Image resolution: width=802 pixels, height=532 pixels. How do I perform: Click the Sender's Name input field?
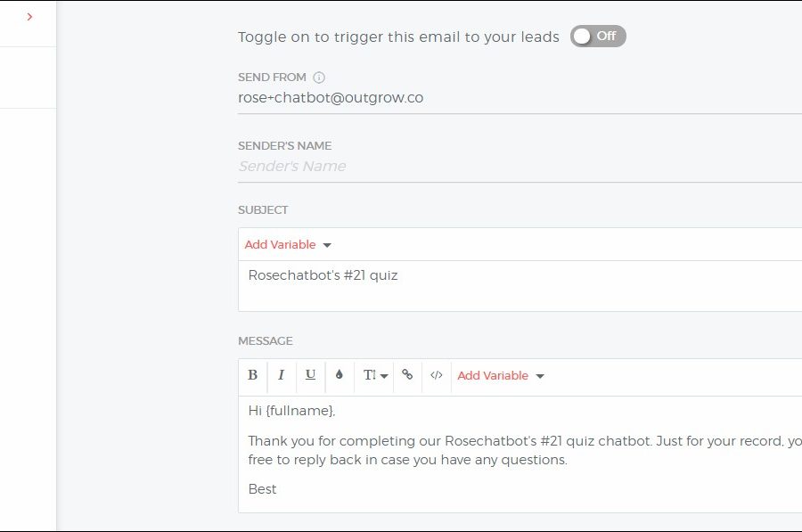pyautogui.click(x=517, y=167)
